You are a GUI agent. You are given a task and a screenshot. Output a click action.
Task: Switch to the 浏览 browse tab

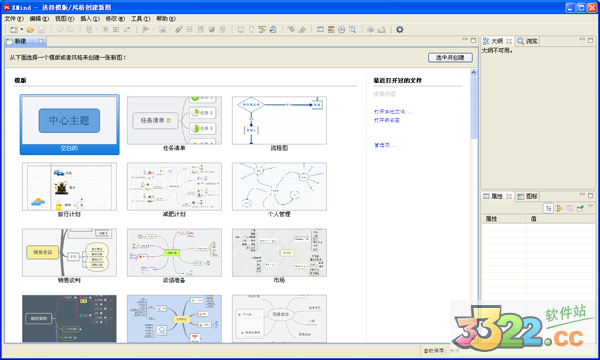click(x=527, y=41)
